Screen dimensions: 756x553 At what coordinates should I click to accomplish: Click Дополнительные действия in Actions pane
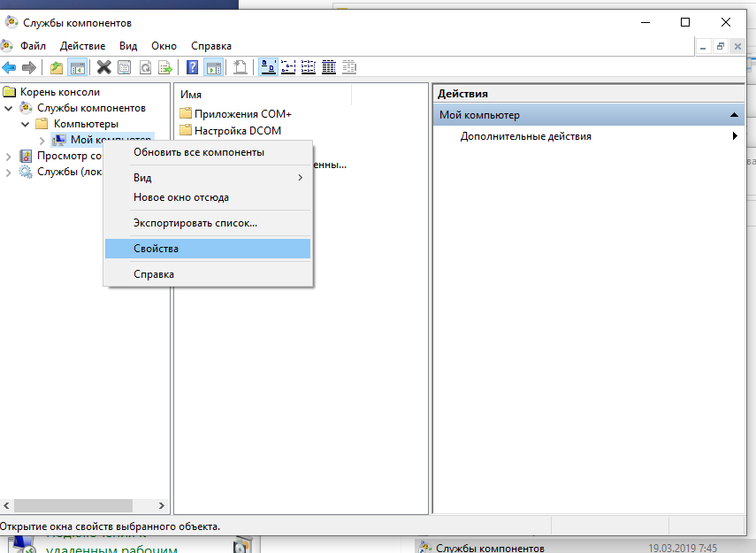pyautogui.click(x=525, y=136)
